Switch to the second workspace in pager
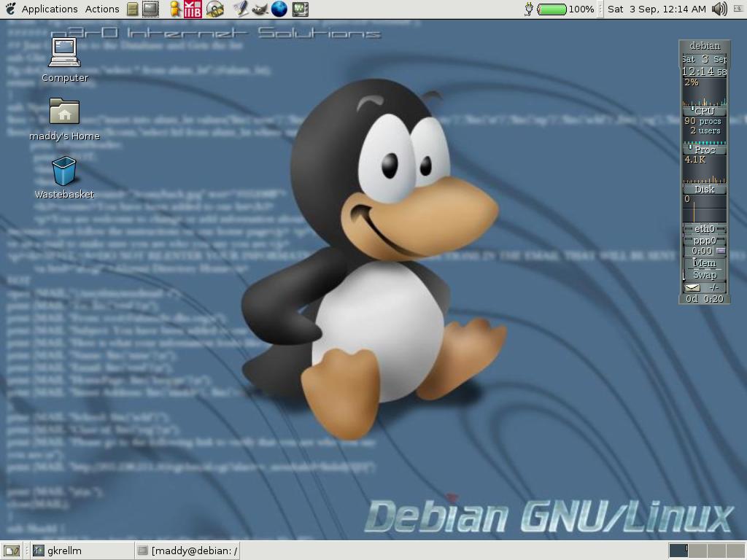 [x=697, y=551]
